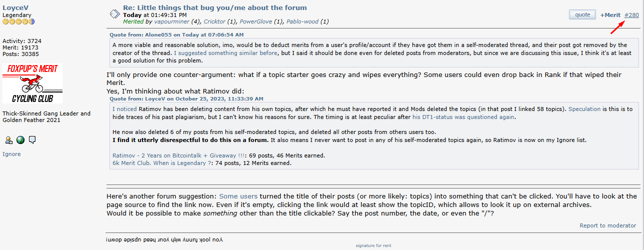The image size is (644, 250).
Task: Open 'I suggested something similar before' link
Action: [x=225, y=52]
